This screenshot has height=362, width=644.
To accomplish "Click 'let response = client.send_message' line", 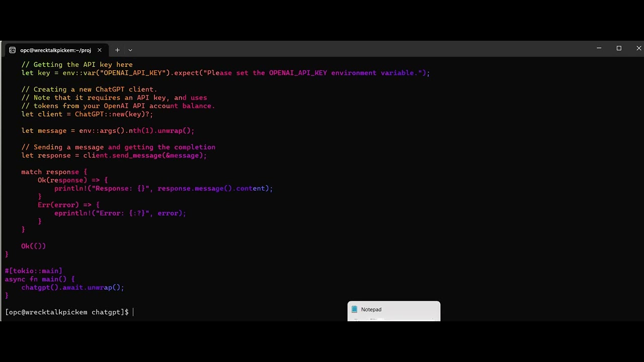I will pos(114,155).
